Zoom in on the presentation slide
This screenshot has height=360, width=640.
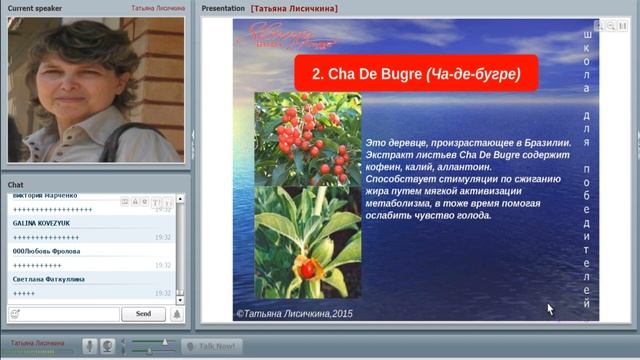(599, 26)
